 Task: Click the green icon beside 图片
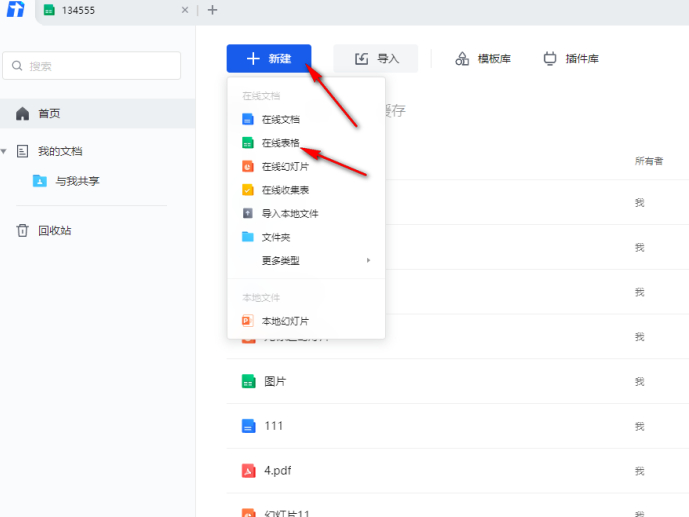249,381
